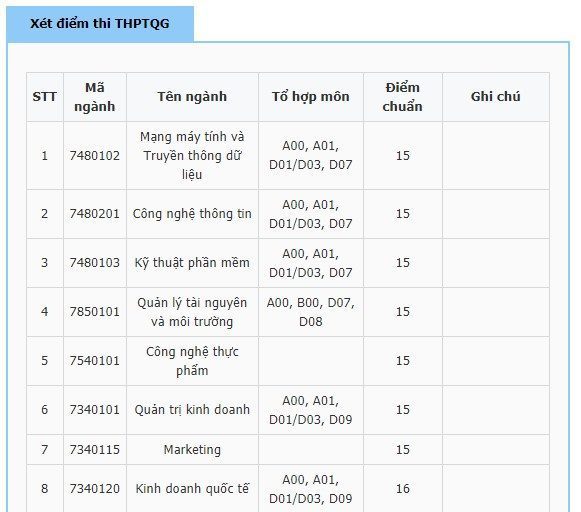Select Công nghệ thông tin major name
Image resolution: width=581 pixels, height=512 pixels.
(x=192, y=214)
